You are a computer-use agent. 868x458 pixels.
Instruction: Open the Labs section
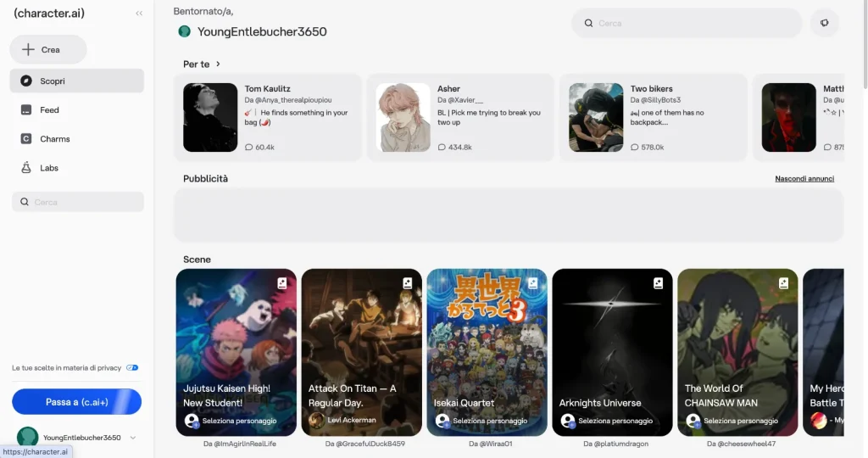77,167
